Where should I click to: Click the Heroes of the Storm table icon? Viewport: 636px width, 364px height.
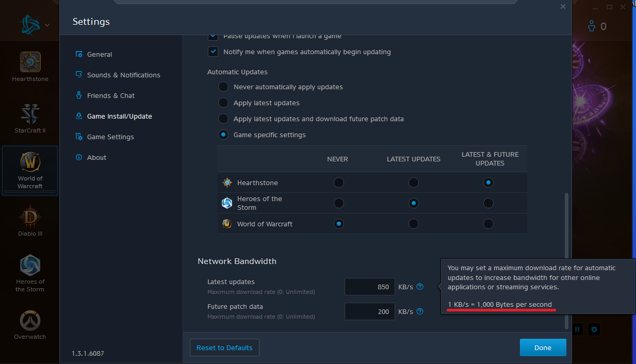pyautogui.click(x=227, y=203)
